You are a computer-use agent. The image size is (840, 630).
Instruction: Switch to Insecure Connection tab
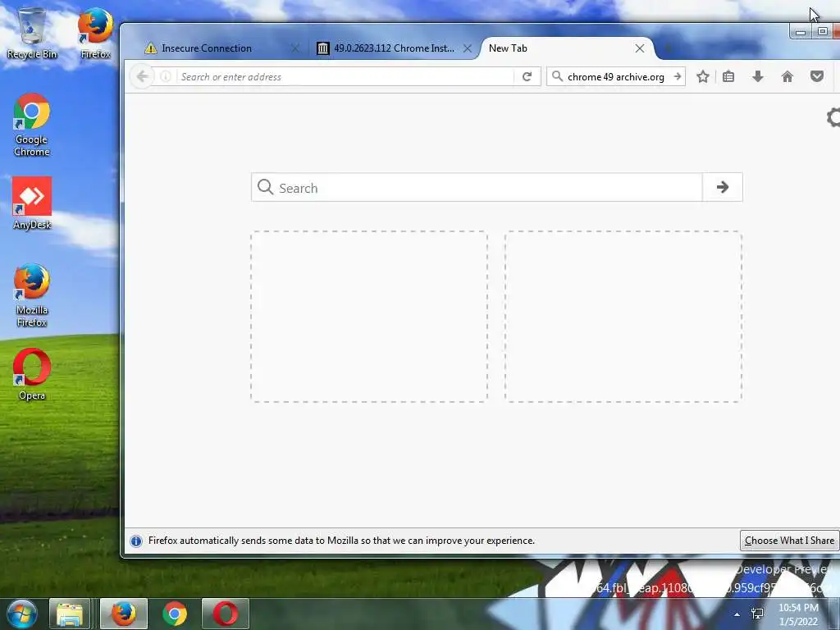(x=206, y=48)
